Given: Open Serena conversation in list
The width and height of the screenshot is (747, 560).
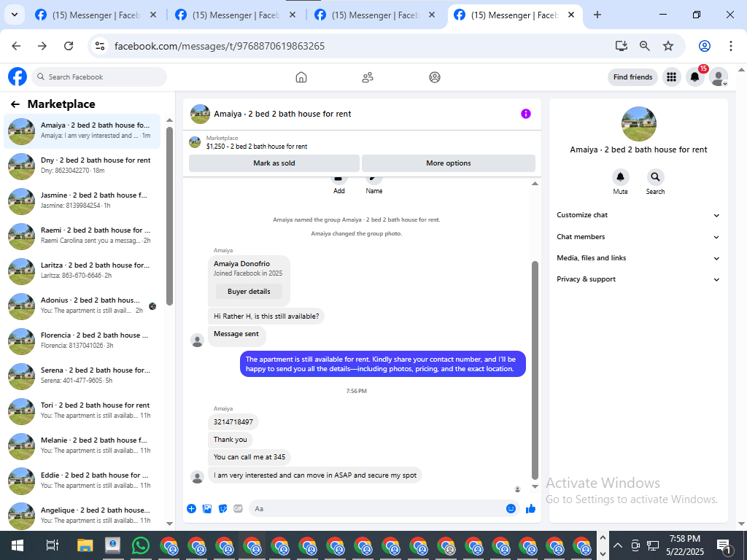Looking at the screenshot, I should coord(82,376).
